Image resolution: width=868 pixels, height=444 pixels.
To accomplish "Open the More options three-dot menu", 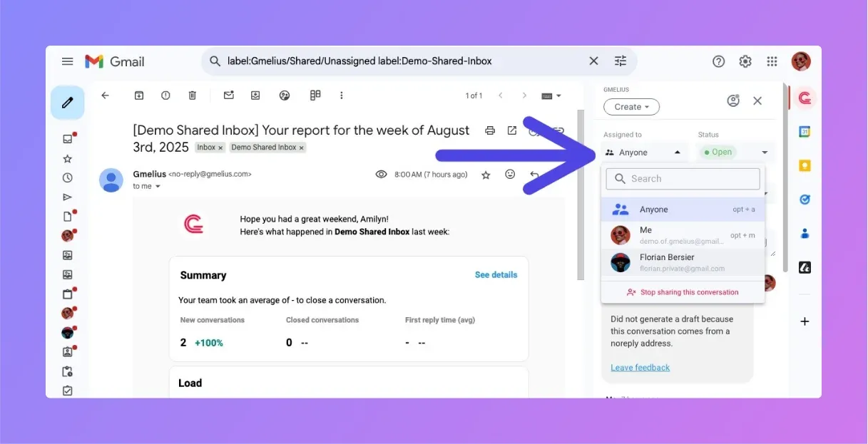I will [x=342, y=95].
